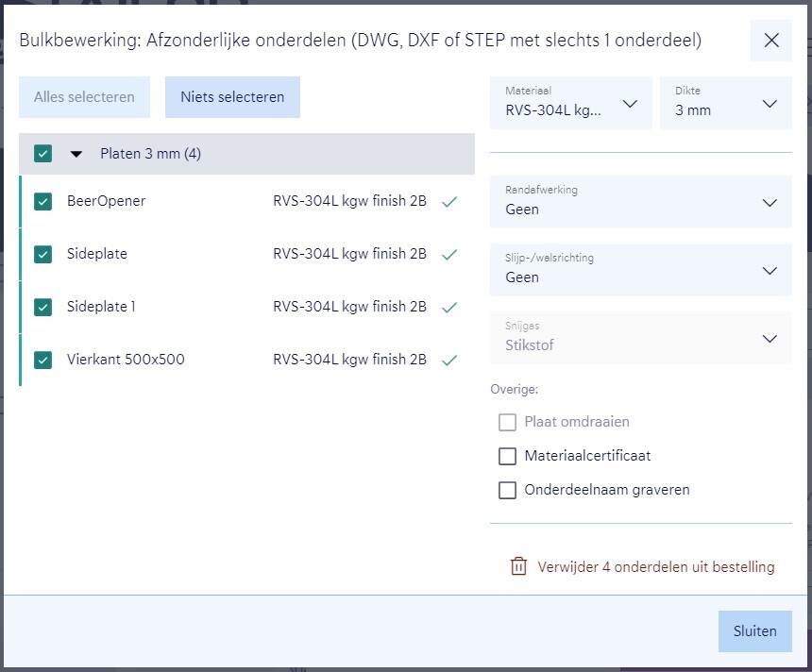Click the Niets selecteren button
The image size is (812, 672).
click(232, 97)
